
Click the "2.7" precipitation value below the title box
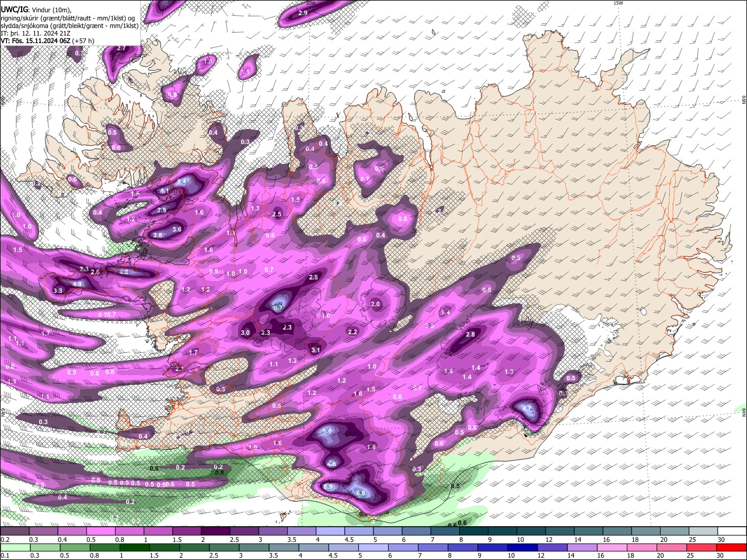(x=121, y=48)
